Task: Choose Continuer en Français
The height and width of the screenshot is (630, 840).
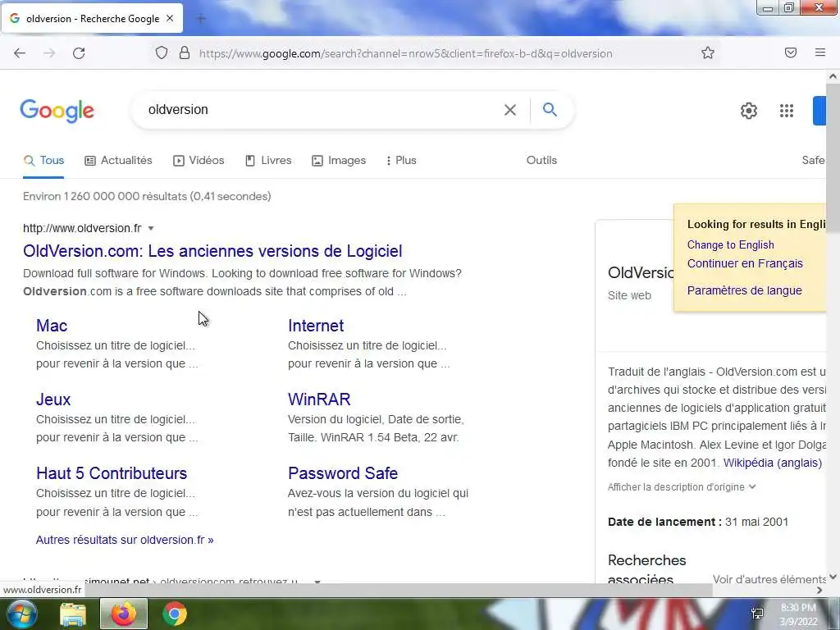Action: click(x=745, y=263)
